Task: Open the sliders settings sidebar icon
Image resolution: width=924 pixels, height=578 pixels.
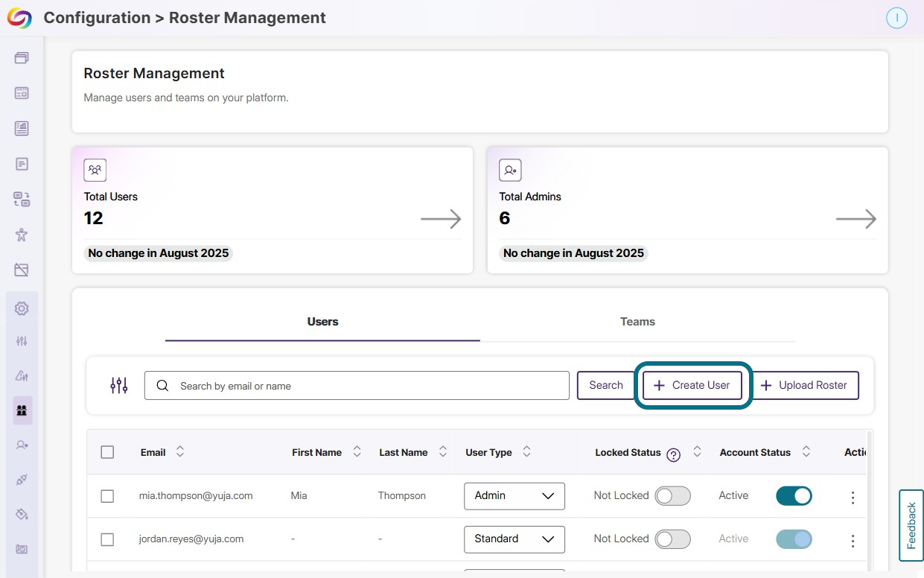Action: coord(22,341)
